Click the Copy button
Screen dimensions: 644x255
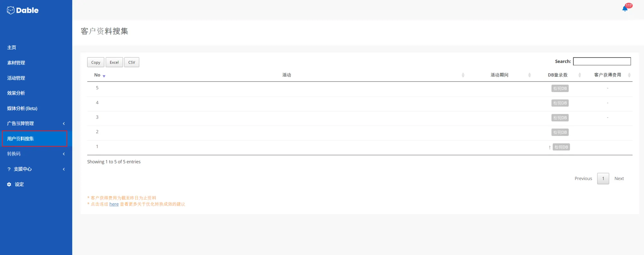point(96,62)
